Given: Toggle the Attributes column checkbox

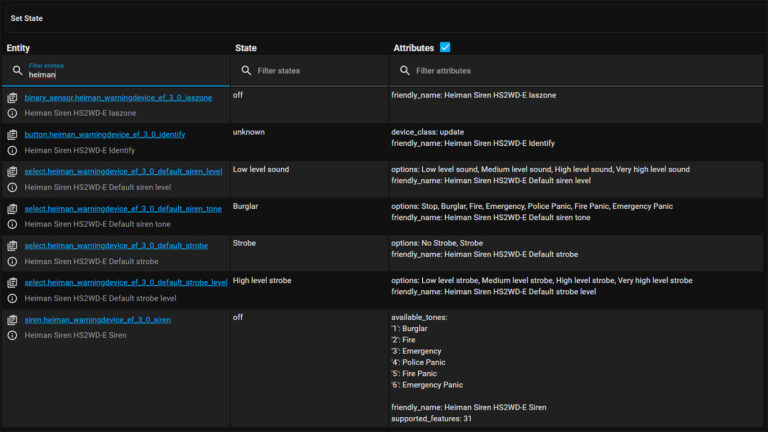Looking at the screenshot, I should 445,47.
